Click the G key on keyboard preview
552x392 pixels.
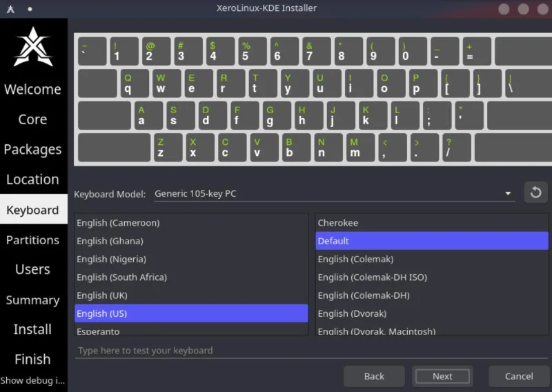[x=277, y=115]
